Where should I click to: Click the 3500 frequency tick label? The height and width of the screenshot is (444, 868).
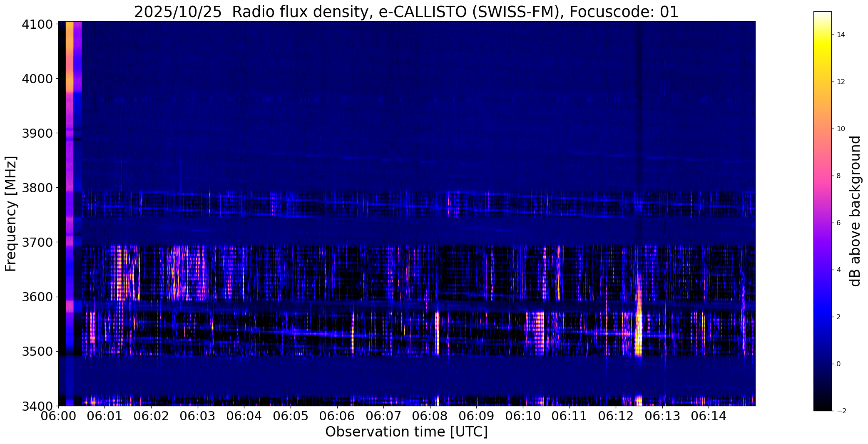tap(37, 351)
